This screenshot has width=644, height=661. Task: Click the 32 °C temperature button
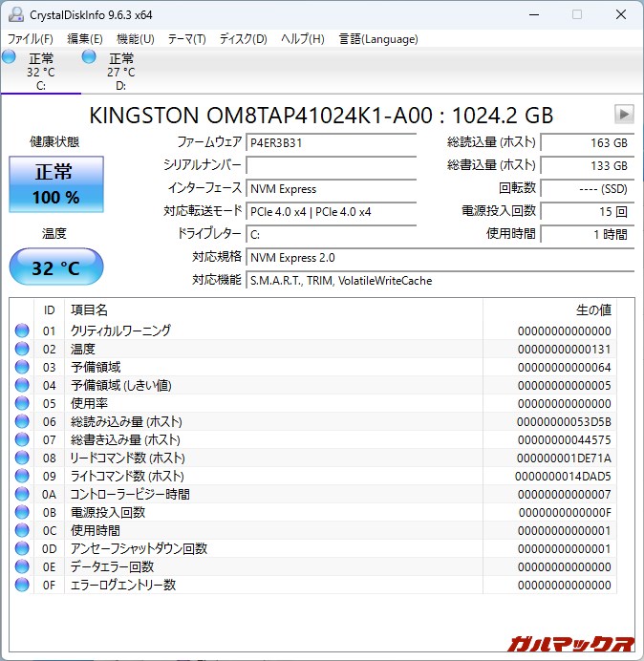(x=56, y=267)
